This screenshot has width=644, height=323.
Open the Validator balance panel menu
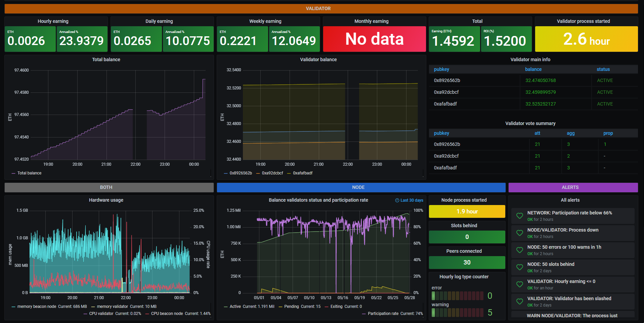pyautogui.click(x=318, y=59)
